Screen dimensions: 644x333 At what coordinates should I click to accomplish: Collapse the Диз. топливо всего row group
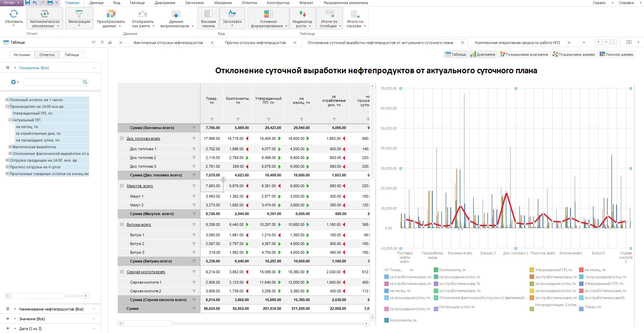coord(122,138)
